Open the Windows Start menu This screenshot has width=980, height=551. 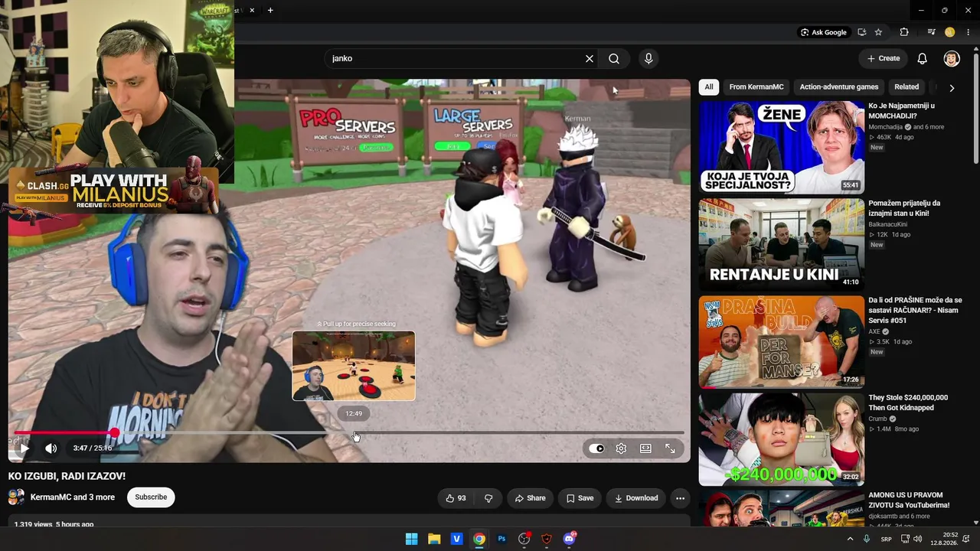pyautogui.click(x=411, y=539)
